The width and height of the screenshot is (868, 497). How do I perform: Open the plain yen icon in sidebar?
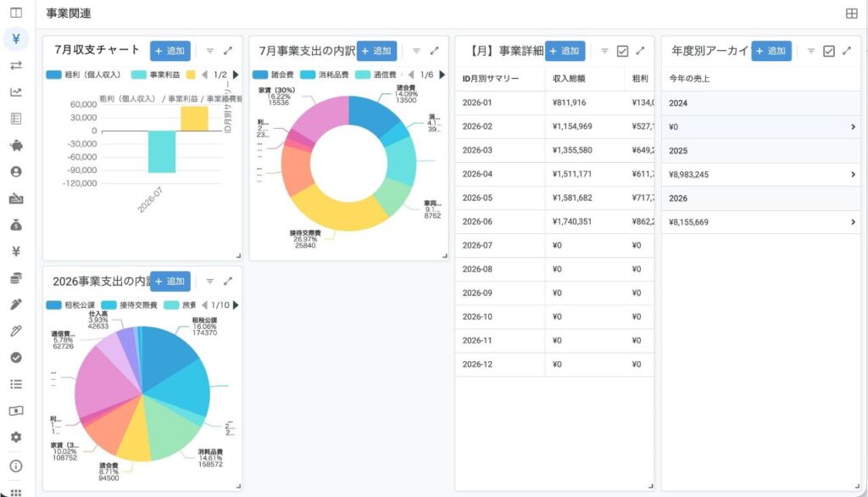(16, 252)
